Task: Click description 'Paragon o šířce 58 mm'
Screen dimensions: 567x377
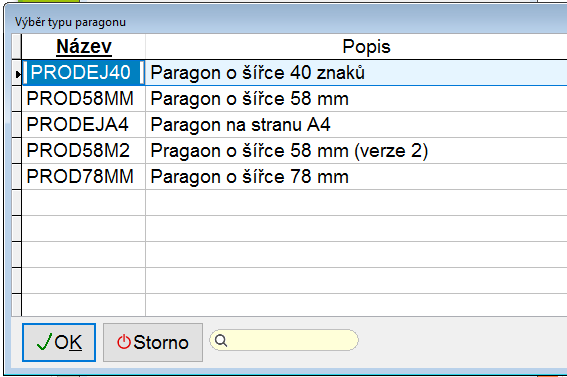Action: pyautogui.click(x=250, y=99)
